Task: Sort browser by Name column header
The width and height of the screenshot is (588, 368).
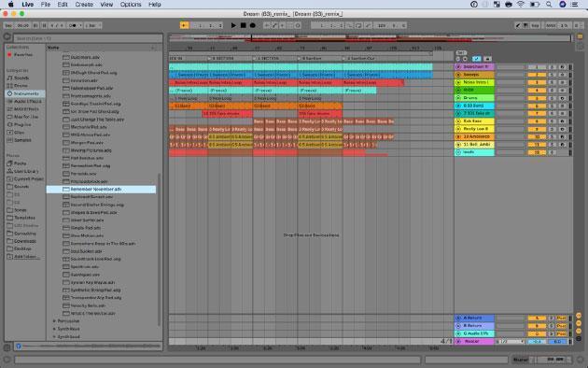Action: click(x=53, y=48)
